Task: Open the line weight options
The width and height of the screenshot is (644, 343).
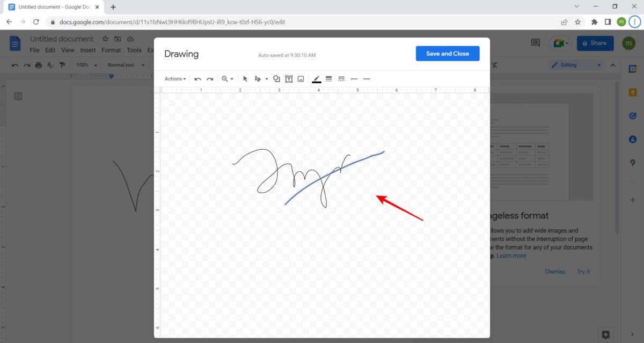Action: [329, 79]
